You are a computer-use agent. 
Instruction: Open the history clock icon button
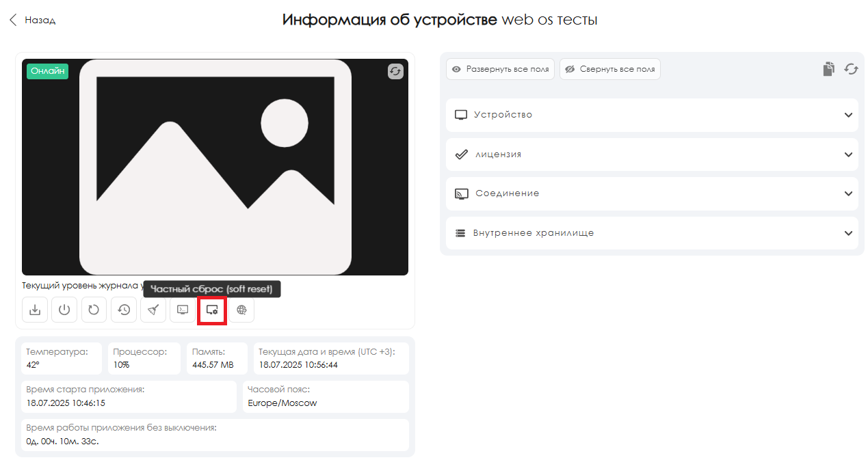124,310
